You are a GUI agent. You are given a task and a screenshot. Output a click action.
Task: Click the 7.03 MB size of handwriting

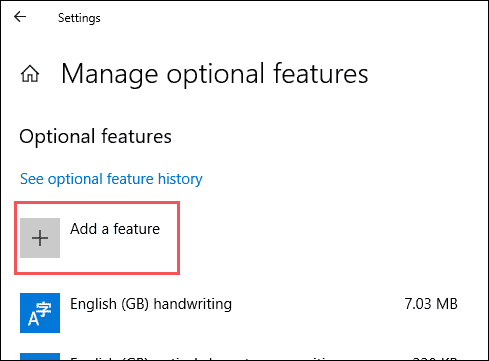coord(431,304)
